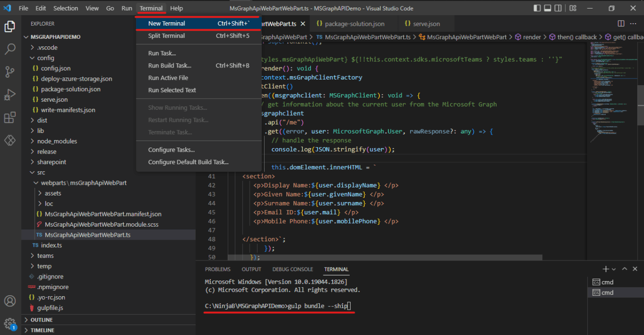Select the first cmd terminal instance

click(x=607, y=282)
